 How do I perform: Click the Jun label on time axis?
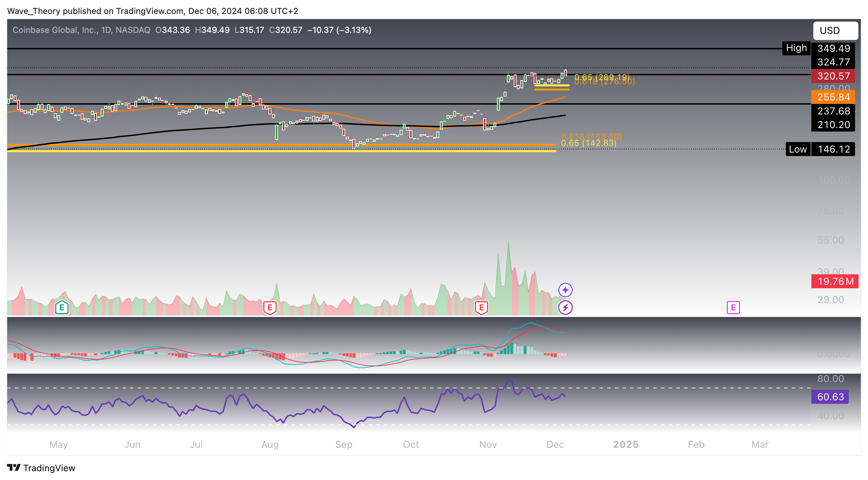(x=133, y=445)
